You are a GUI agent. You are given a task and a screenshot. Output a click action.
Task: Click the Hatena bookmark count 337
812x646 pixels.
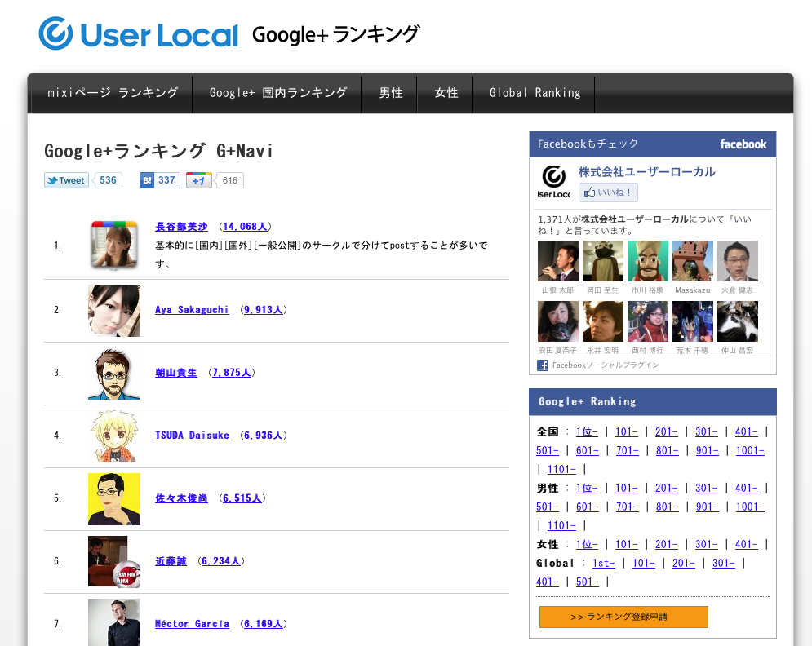pos(166,180)
